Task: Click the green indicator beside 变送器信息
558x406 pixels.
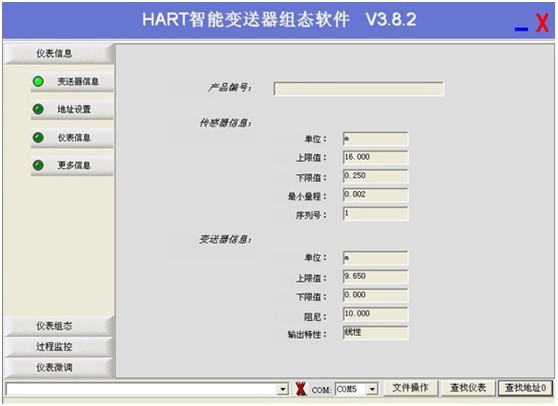Action: pyautogui.click(x=38, y=81)
